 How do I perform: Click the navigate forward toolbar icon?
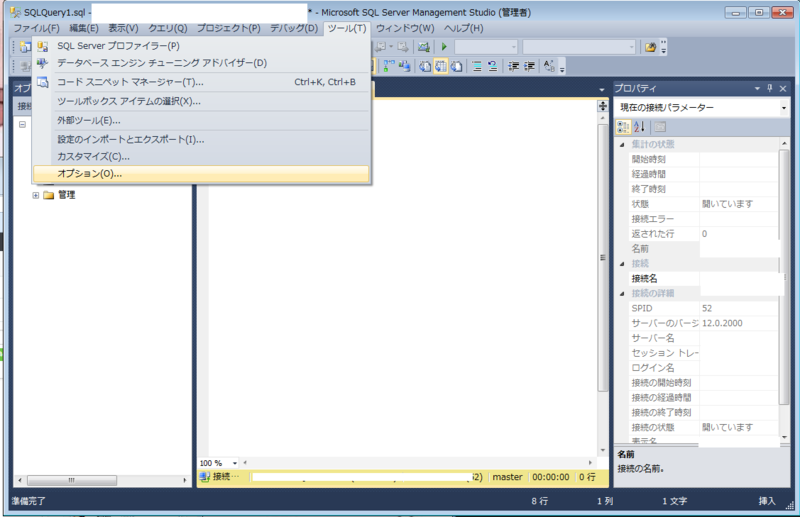pyautogui.click(x=403, y=47)
